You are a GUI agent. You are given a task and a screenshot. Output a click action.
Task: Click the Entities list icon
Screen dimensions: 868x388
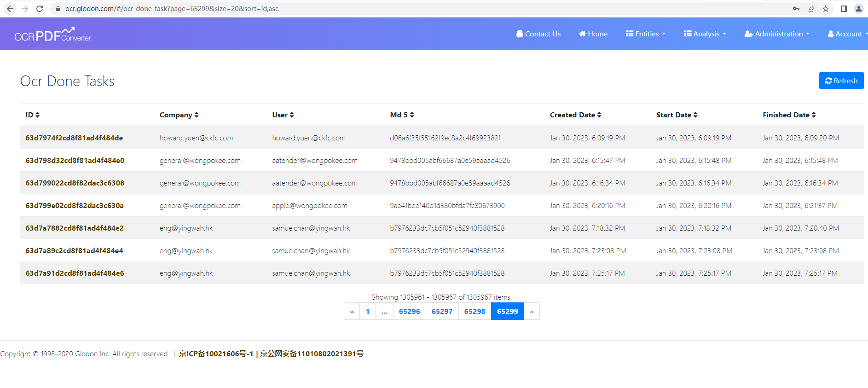click(630, 34)
